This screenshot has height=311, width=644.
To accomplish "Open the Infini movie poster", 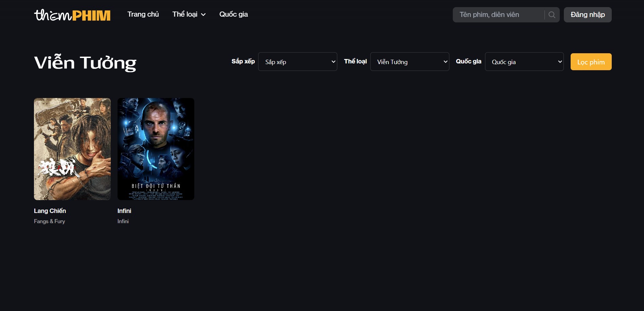I will click(x=156, y=149).
